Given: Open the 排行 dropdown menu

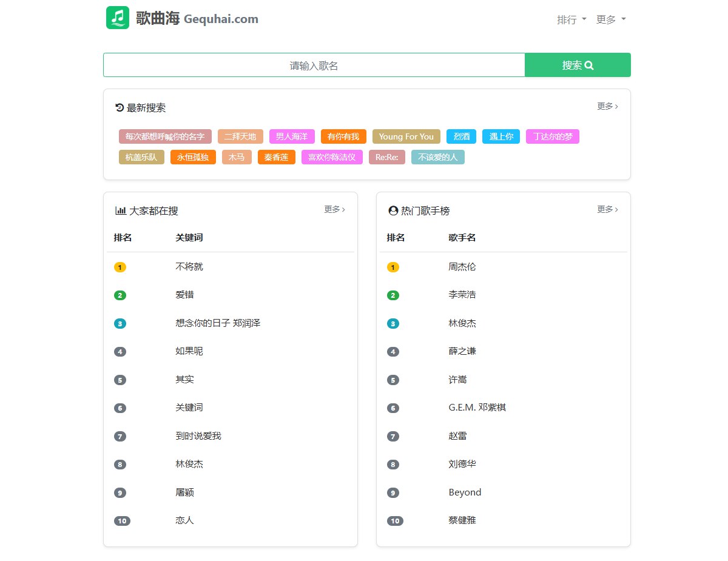Looking at the screenshot, I should click(571, 19).
